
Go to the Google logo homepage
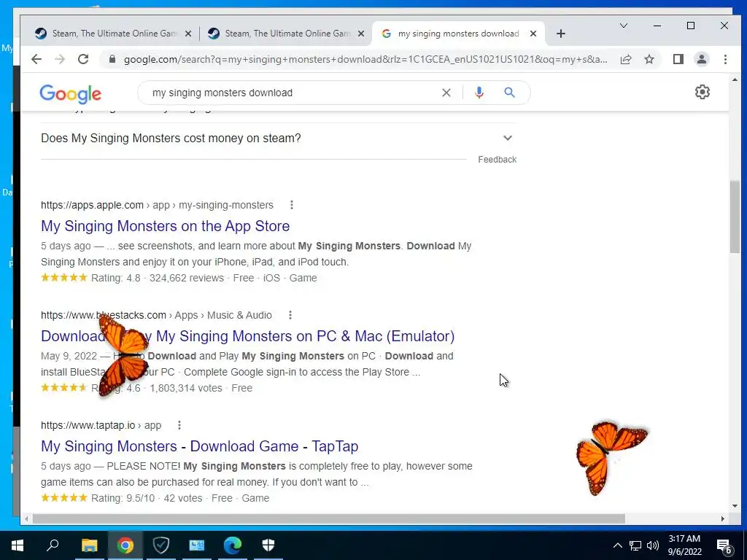[x=71, y=93]
